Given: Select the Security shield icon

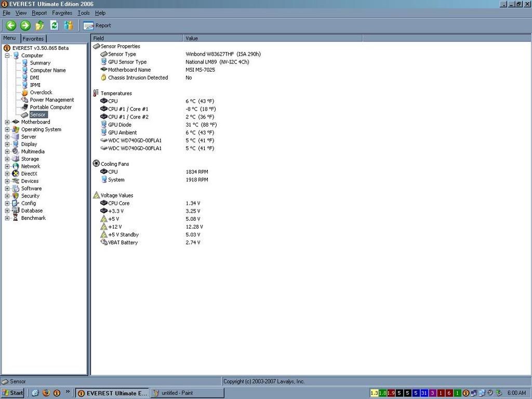Looking at the screenshot, I should (x=16, y=196).
